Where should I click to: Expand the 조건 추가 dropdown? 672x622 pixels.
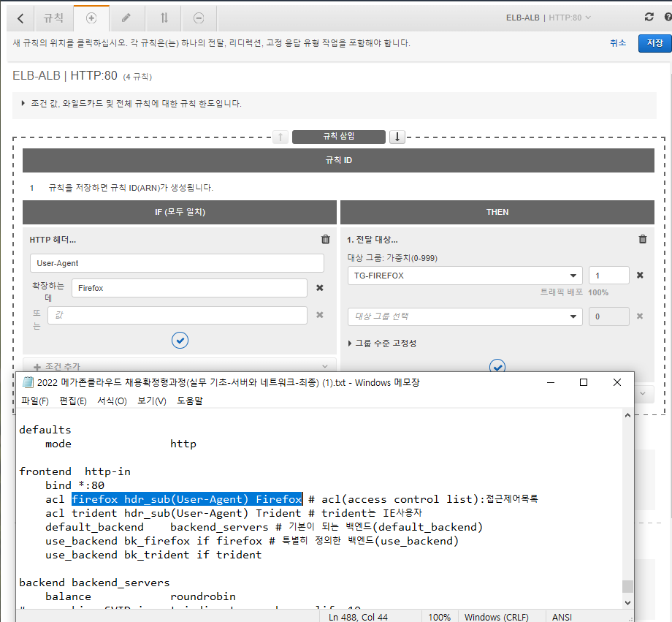[x=180, y=366]
